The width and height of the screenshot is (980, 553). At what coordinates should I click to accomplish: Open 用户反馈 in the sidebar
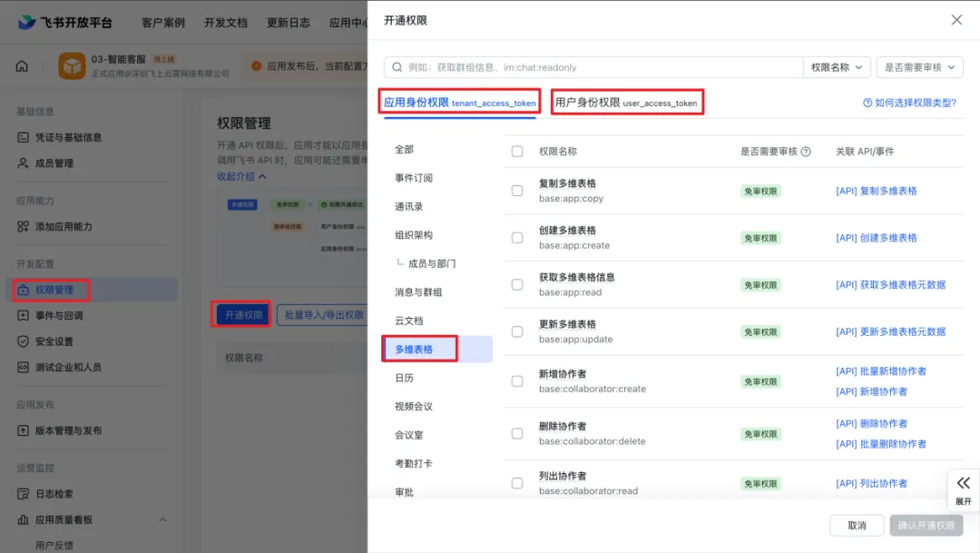point(54,546)
